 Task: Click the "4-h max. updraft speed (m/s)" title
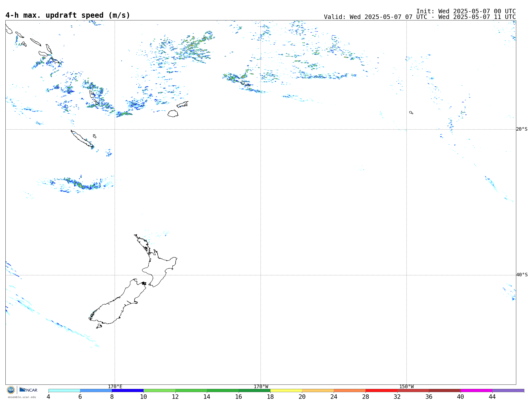click(68, 15)
